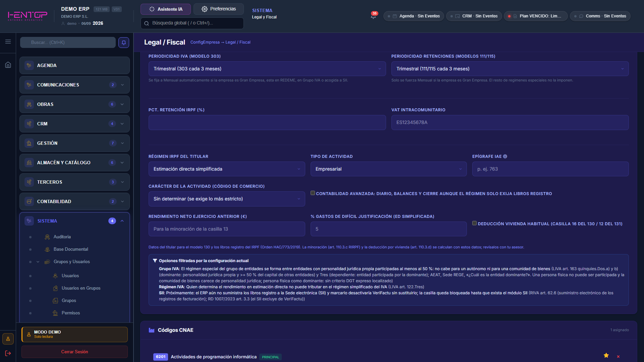Focus the sidebar Buscar field
The height and width of the screenshot is (362, 644).
click(68, 43)
